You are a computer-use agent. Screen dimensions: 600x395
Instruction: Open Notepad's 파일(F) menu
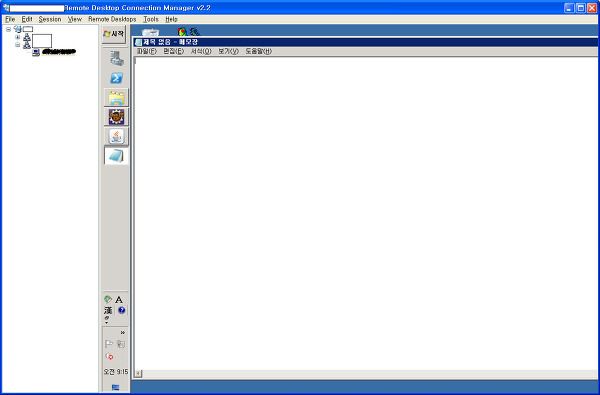coord(147,51)
